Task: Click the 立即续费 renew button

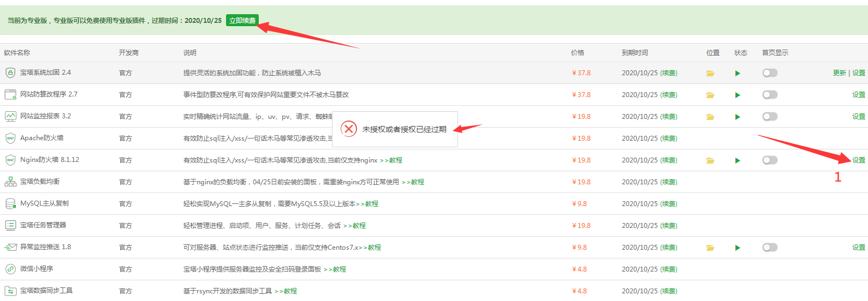Action: pos(242,20)
